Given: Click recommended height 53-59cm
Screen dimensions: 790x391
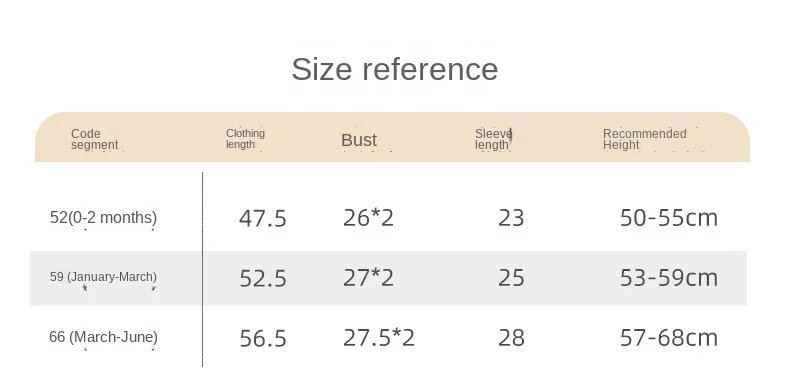Looking at the screenshot, I should point(669,278).
